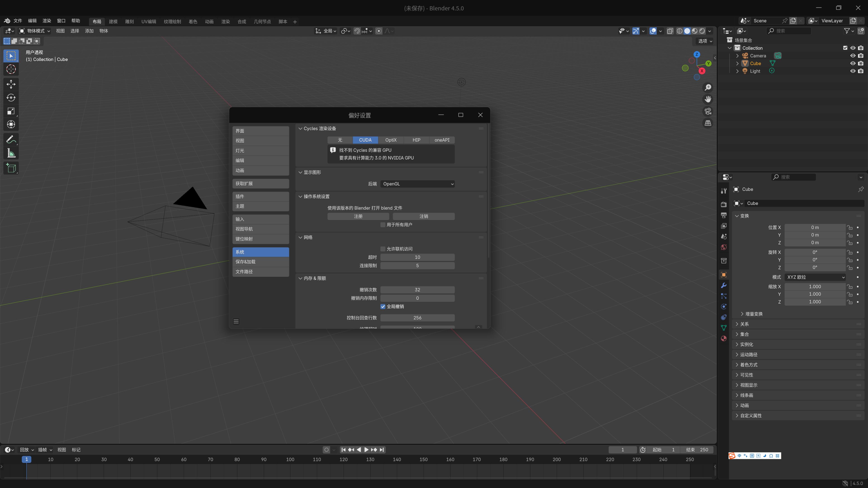This screenshot has width=868, height=488.
Task: Expand the Cube item in outliner
Action: [x=737, y=63]
